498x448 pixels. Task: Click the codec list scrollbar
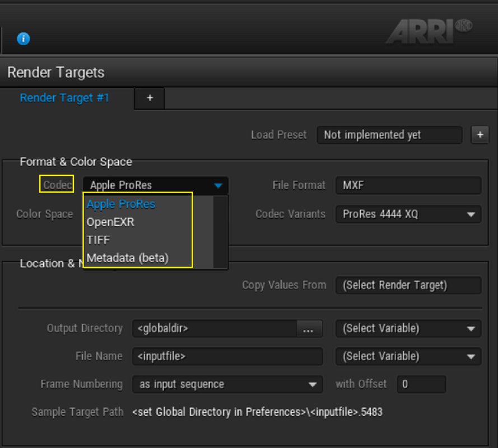click(220, 232)
